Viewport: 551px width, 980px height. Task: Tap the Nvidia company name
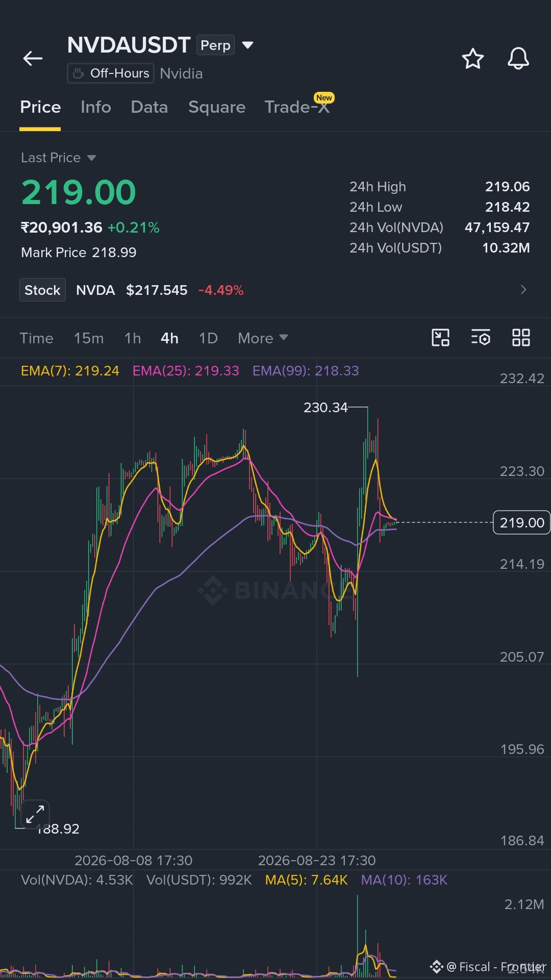(x=181, y=73)
